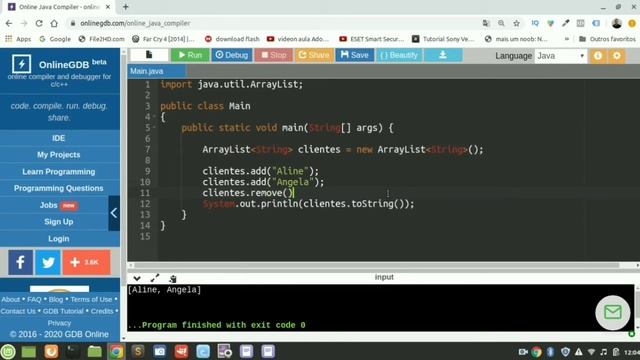Open the Google bookmark

pyautogui.click(x=55, y=39)
